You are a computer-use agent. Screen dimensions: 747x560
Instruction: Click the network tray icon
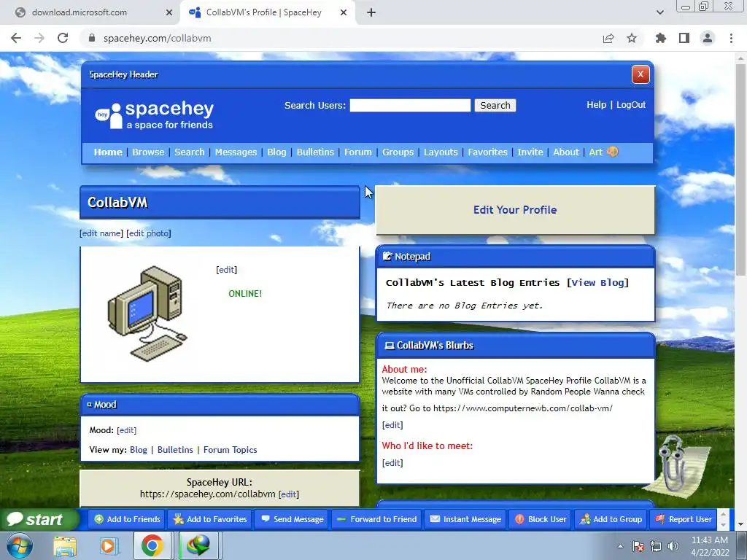pos(656,546)
